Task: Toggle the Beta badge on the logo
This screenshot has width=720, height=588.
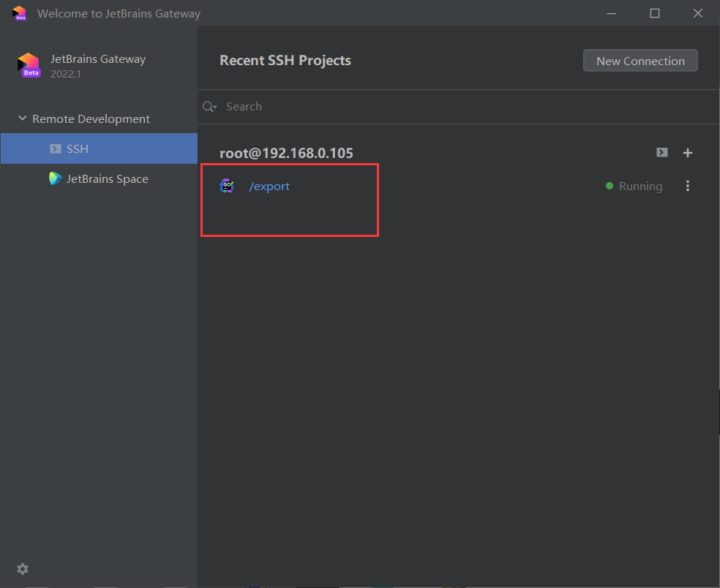Action: [x=29, y=74]
